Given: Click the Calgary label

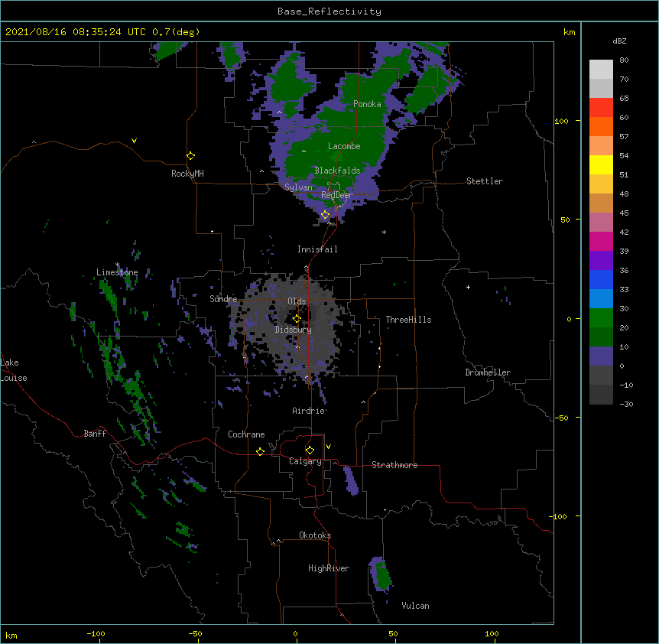Looking at the screenshot, I should 306,461.
